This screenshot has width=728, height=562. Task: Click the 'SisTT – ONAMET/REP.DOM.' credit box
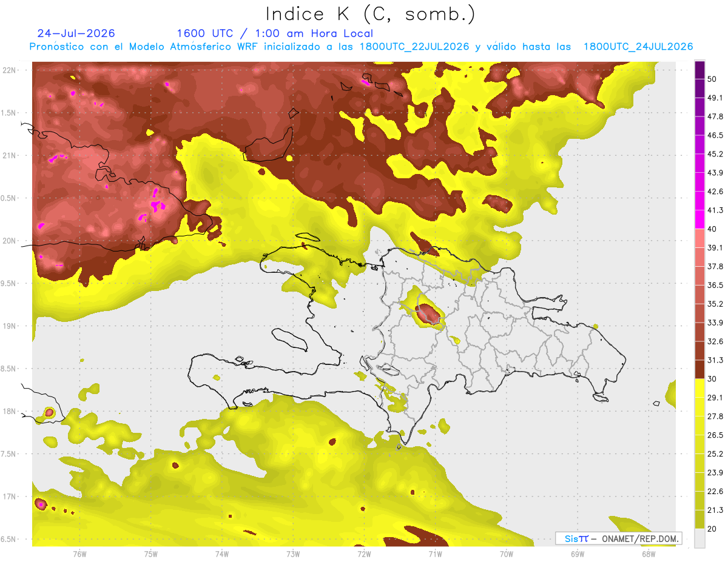coord(618,538)
